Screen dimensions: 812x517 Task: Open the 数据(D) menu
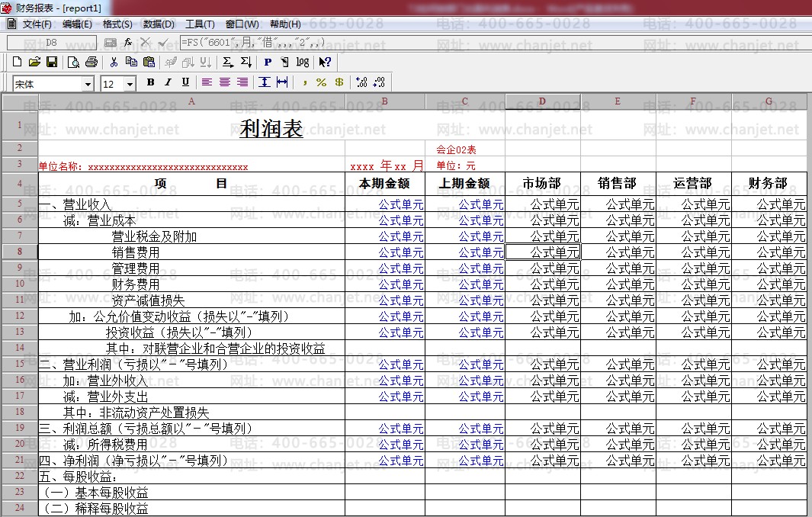click(159, 24)
